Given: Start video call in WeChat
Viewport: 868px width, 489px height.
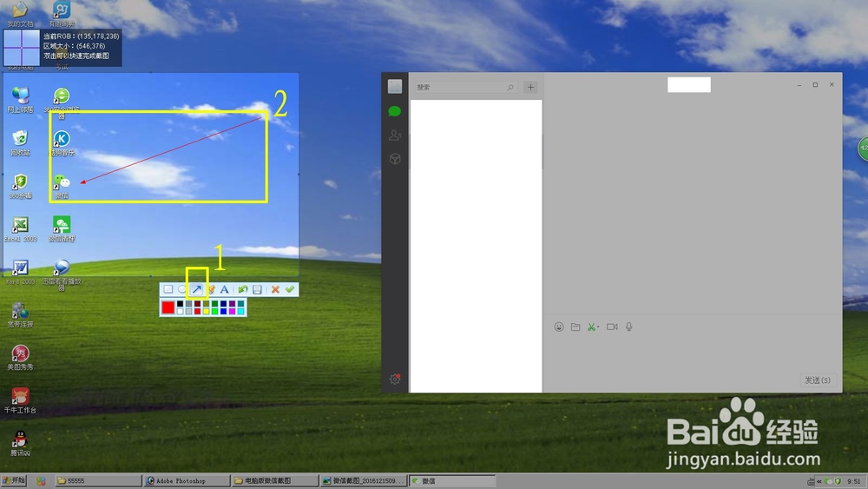Looking at the screenshot, I should (612, 327).
